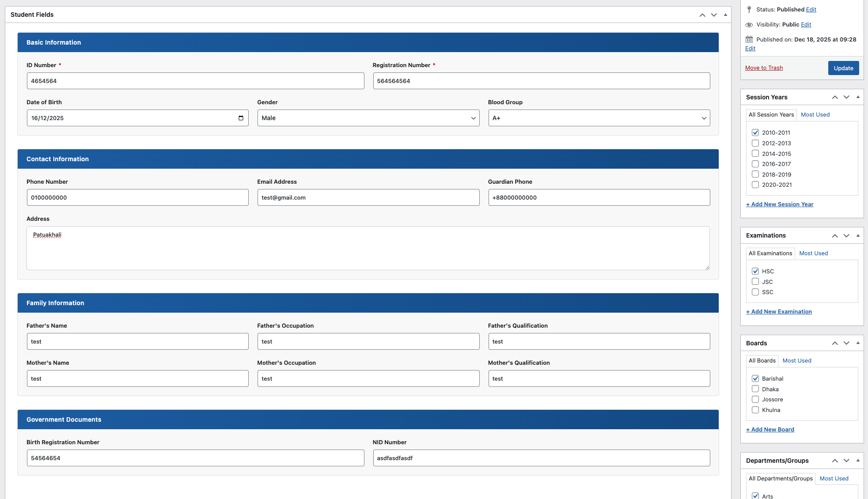Screen dimensions: 868x499
Task: Check the SSC examination checkbox
Action: (755, 292)
